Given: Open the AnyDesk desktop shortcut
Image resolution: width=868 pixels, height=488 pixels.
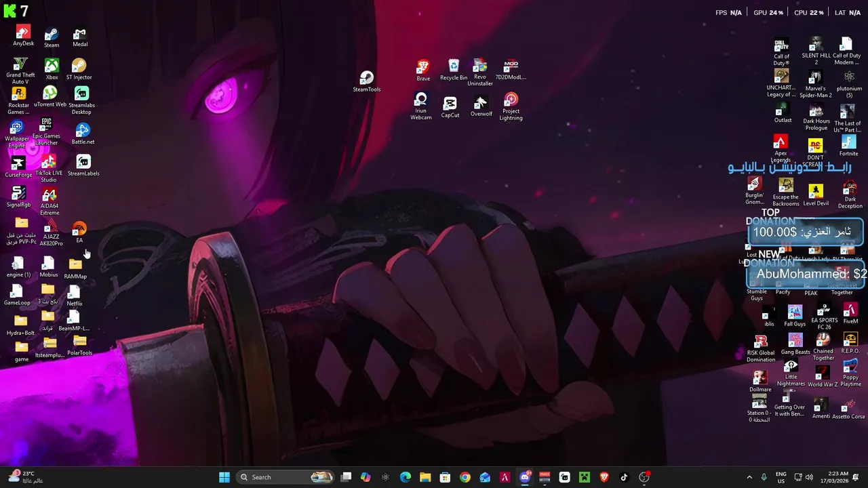Looking at the screenshot, I should (x=23, y=37).
